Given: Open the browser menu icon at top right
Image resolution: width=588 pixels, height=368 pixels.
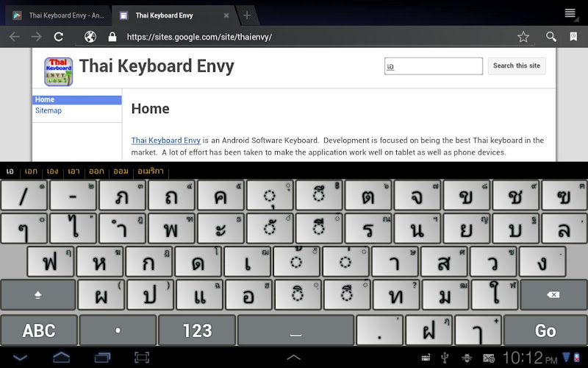Looking at the screenshot, I should tap(570, 13).
